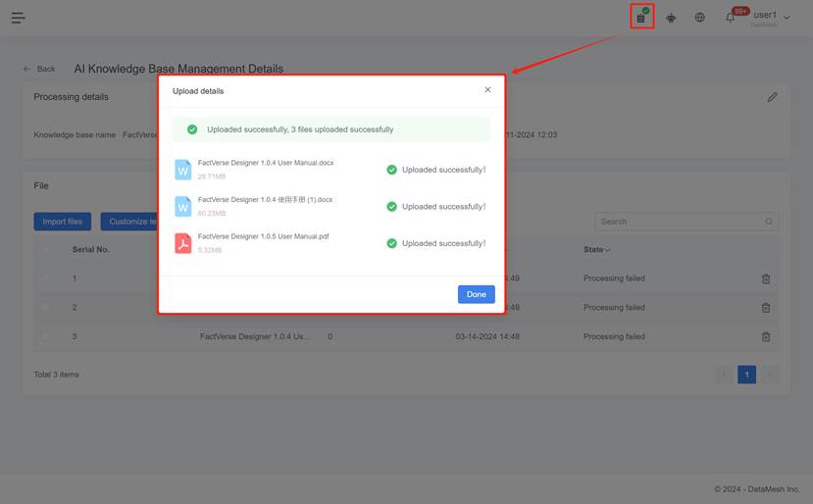
Task: Open the notifications bell
Action: (731, 18)
